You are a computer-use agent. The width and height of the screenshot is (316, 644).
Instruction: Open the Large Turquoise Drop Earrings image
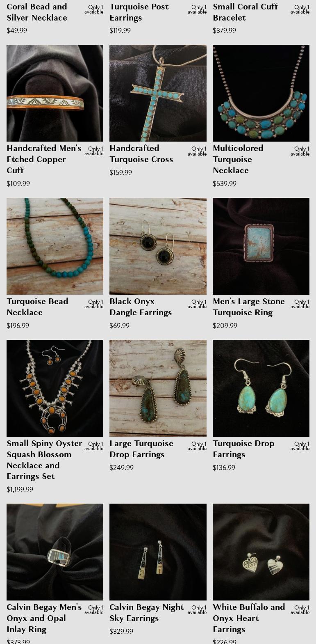tap(158, 388)
